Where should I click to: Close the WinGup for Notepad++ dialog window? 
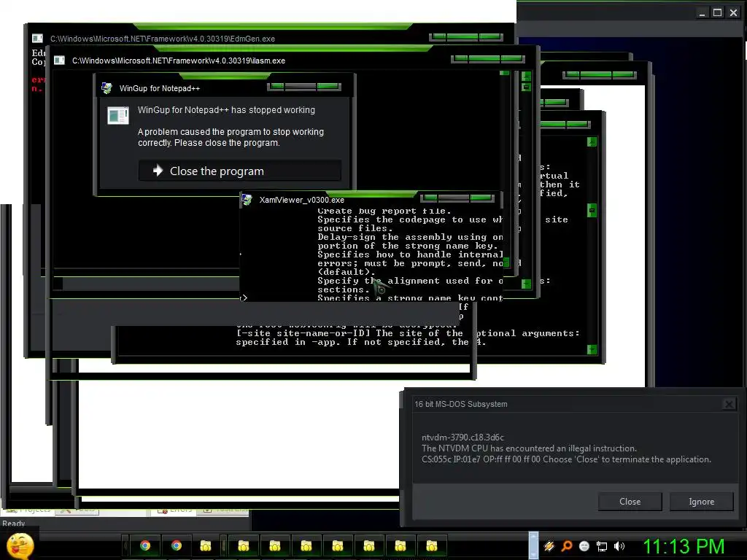(x=328, y=86)
